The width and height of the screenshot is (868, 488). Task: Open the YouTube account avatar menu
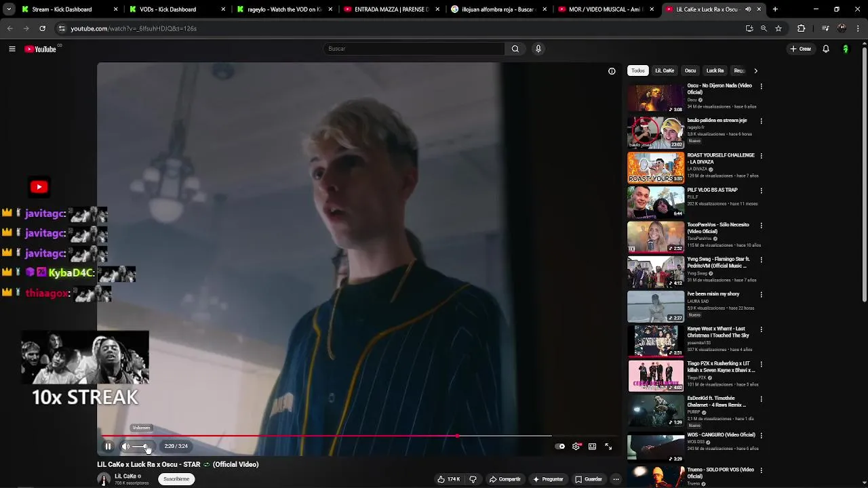pyautogui.click(x=846, y=49)
